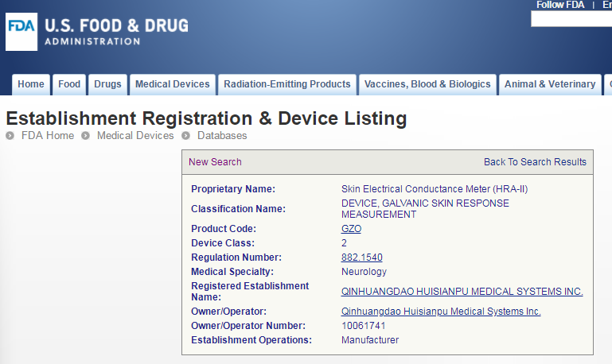This screenshot has height=364, width=612.
Task: Open the Home tab
Action: pos(31,84)
